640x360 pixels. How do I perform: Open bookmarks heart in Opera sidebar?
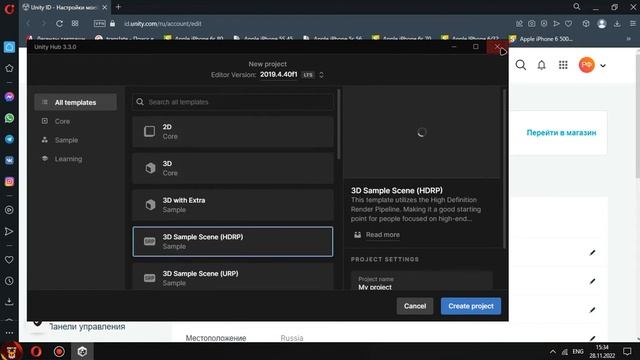pyautogui.click(x=9, y=260)
